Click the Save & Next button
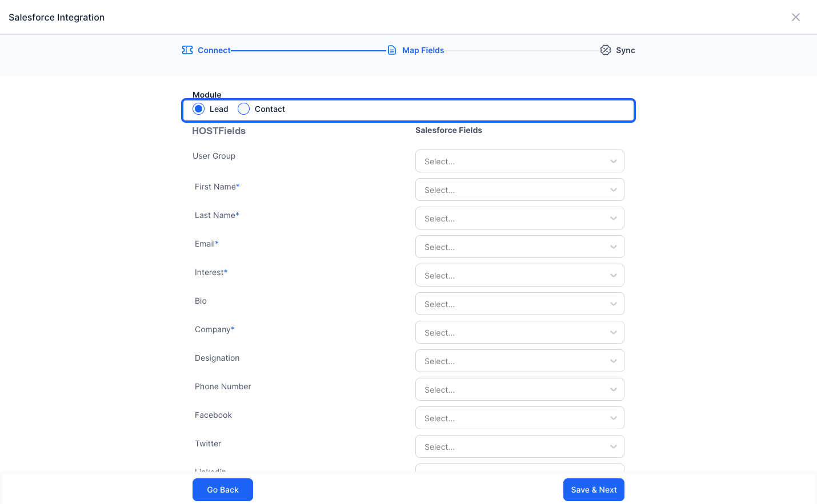 pyautogui.click(x=594, y=490)
